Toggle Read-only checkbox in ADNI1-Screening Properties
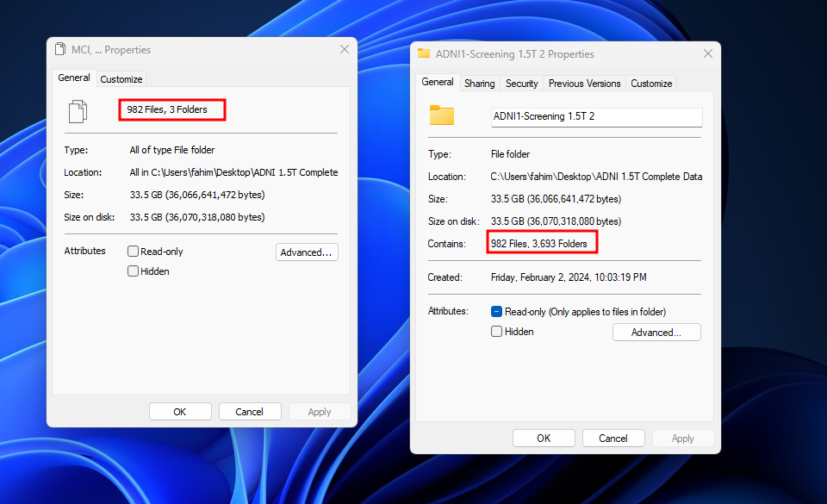 coord(497,312)
